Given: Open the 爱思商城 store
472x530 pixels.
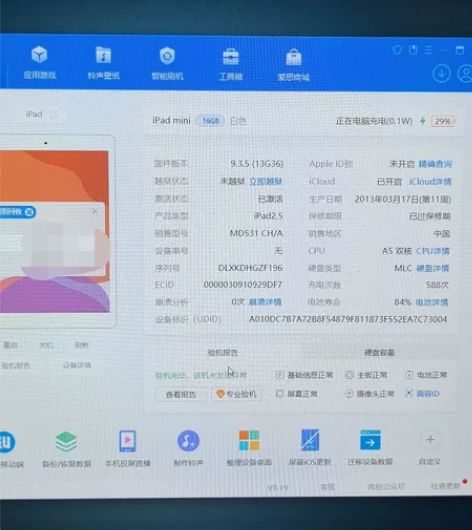Looking at the screenshot, I should pos(293,65).
